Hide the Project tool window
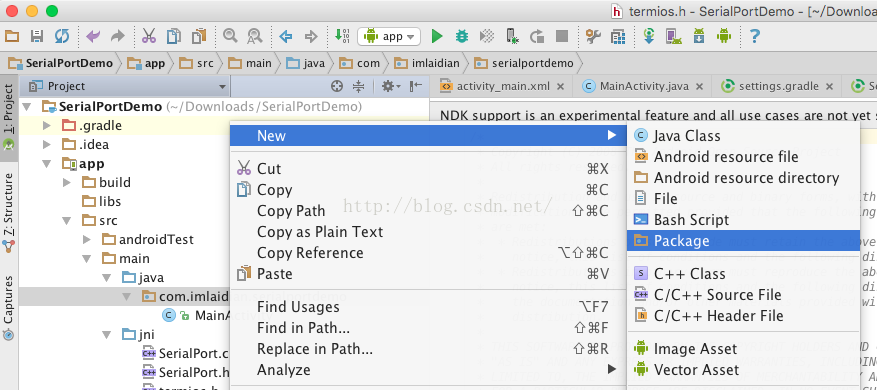Image resolution: width=877 pixels, height=390 pixels. [415, 86]
